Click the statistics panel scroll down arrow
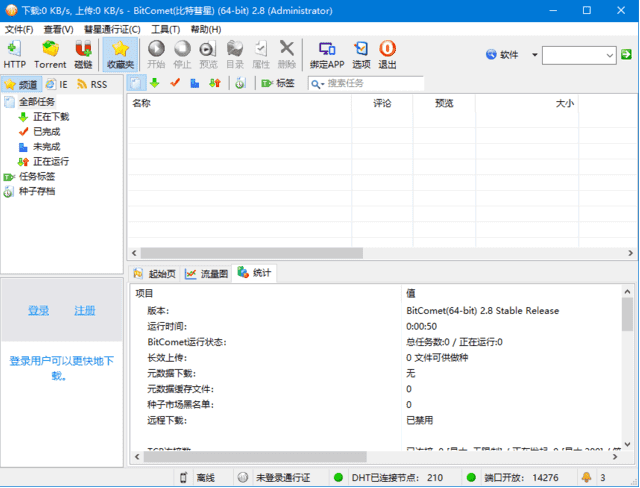Image resolution: width=640 pixels, height=488 pixels. [x=627, y=444]
